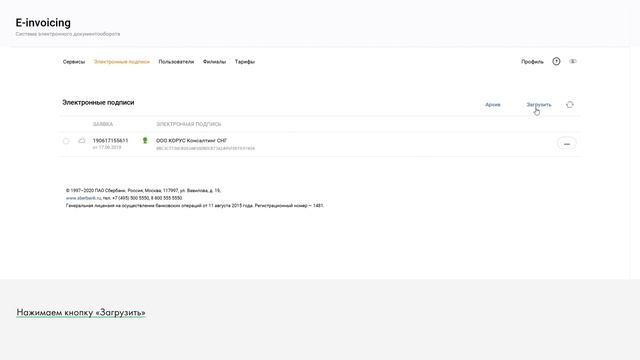
Task: Select the Электронные подписи tab
Action: click(x=122, y=62)
